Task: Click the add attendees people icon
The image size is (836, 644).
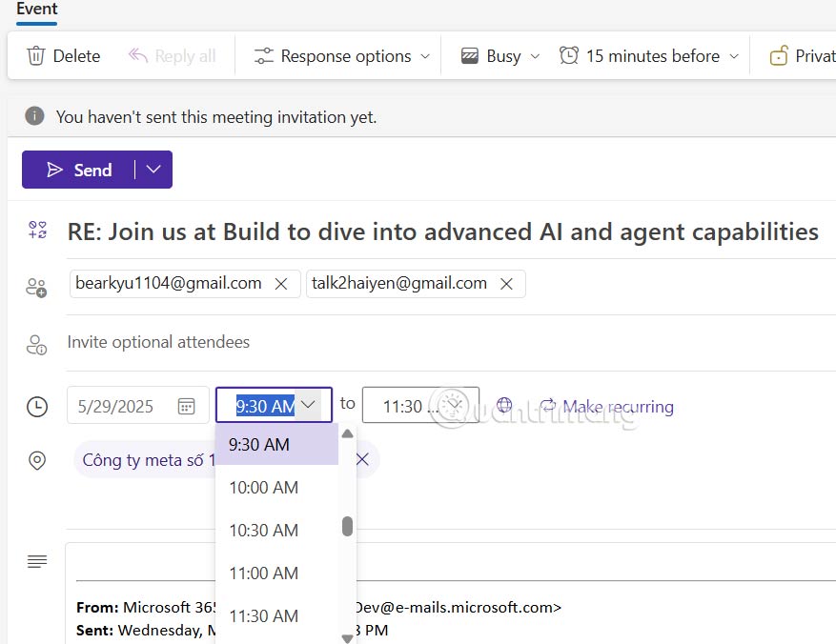Action: coord(36,284)
